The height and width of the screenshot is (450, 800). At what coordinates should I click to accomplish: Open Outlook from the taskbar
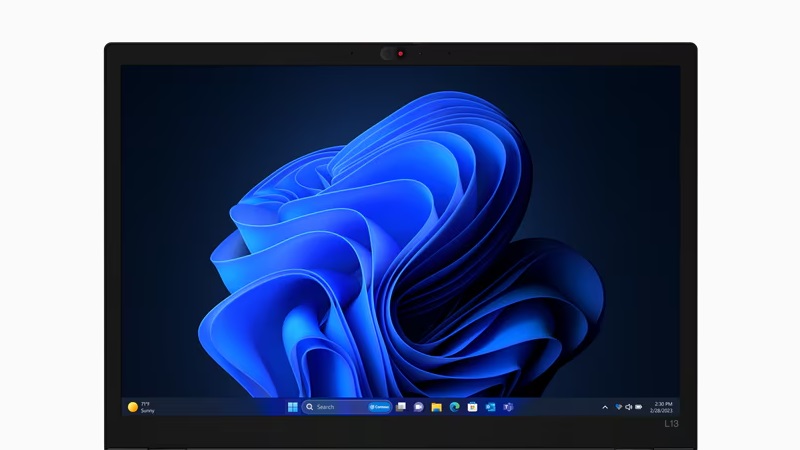pyautogui.click(x=490, y=407)
